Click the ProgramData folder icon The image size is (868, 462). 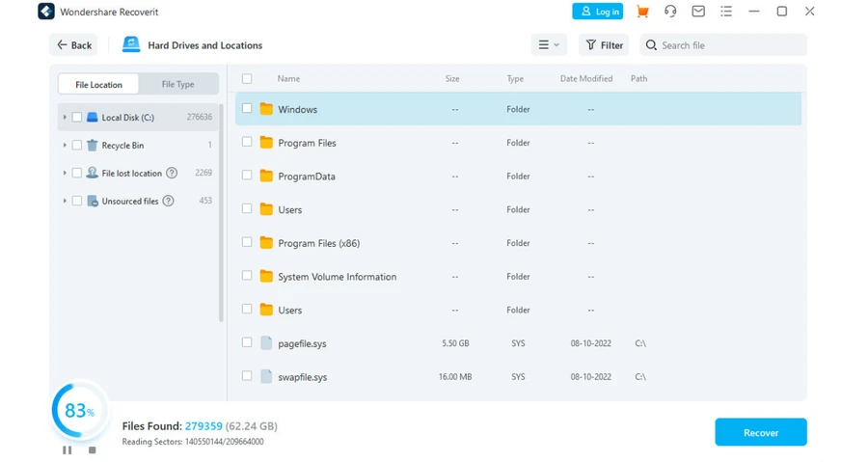tap(266, 176)
